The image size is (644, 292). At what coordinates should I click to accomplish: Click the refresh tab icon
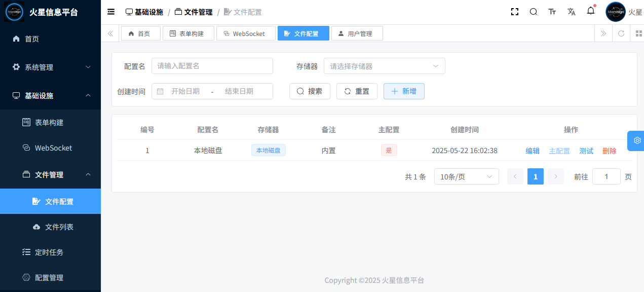click(621, 33)
